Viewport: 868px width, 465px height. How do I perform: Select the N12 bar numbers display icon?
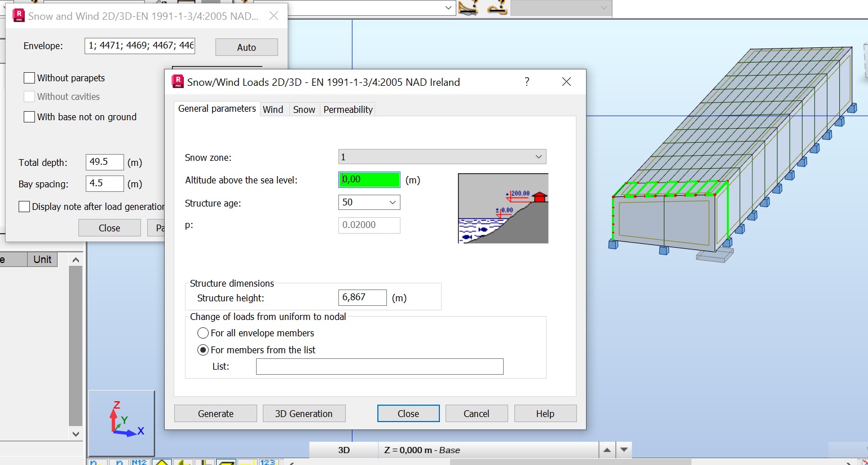point(140,461)
